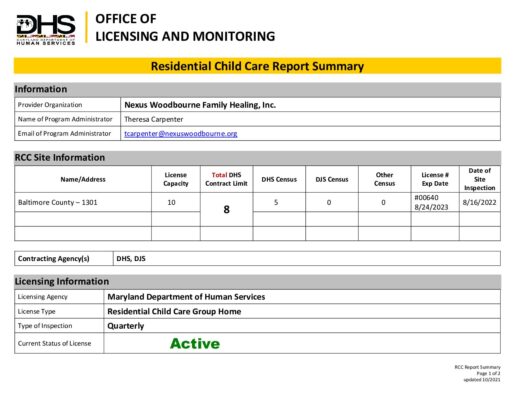Click the 'License Type' label
Screen dimensions: 518x400
click(37, 311)
